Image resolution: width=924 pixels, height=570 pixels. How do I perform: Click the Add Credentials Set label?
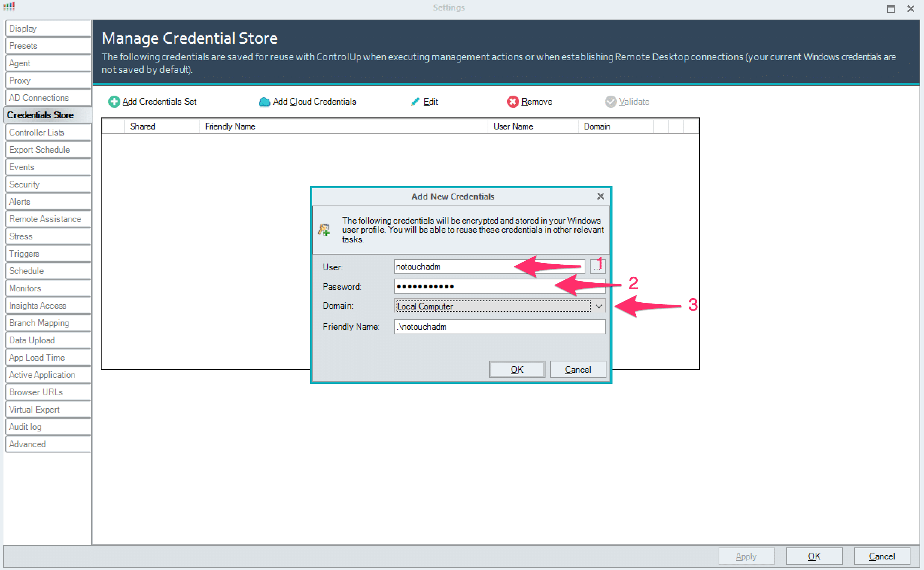click(x=160, y=102)
